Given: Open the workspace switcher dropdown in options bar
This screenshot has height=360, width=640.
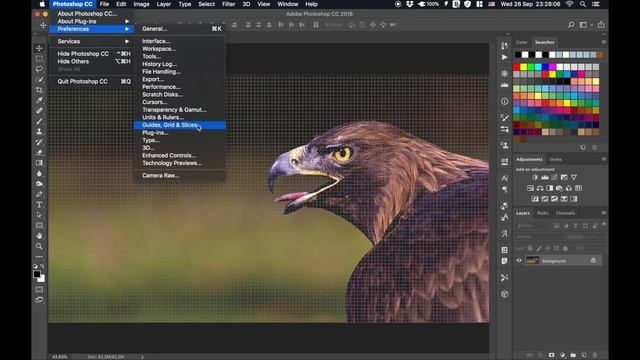Looking at the screenshot, I should tap(585, 25).
